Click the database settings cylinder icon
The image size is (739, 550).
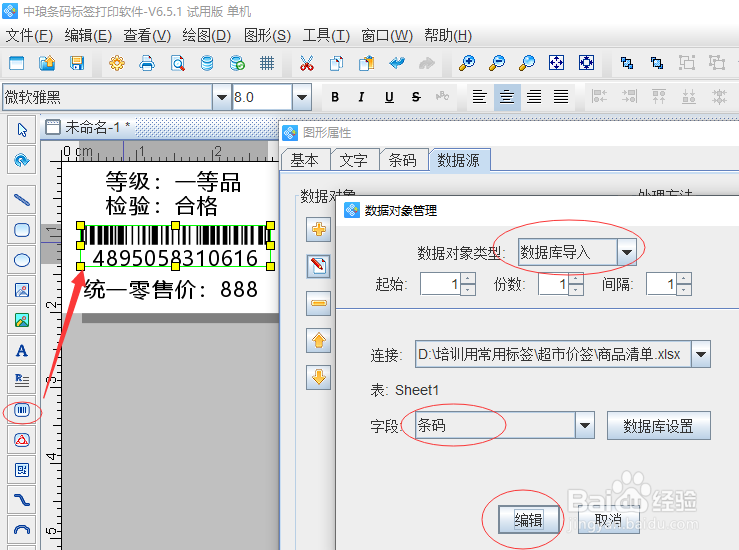[207, 63]
